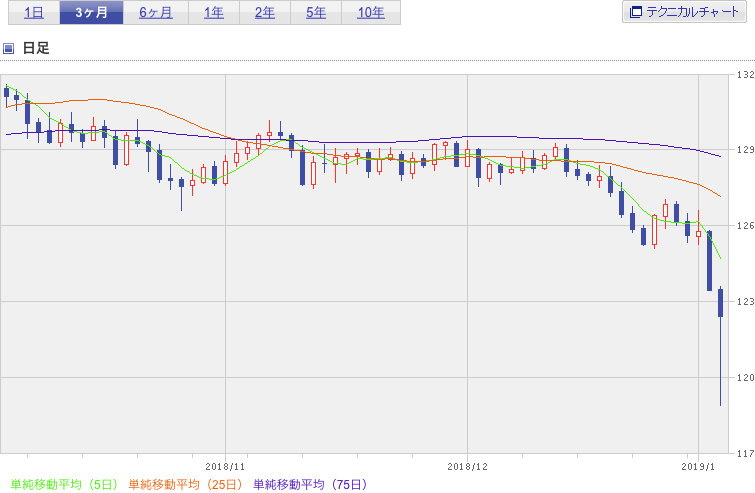Image resolution: width=755 pixels, height=493 pixels.
Task: Switch to the 1日 chart range tab
Action: pyautogui.click(x=34, y=13)
